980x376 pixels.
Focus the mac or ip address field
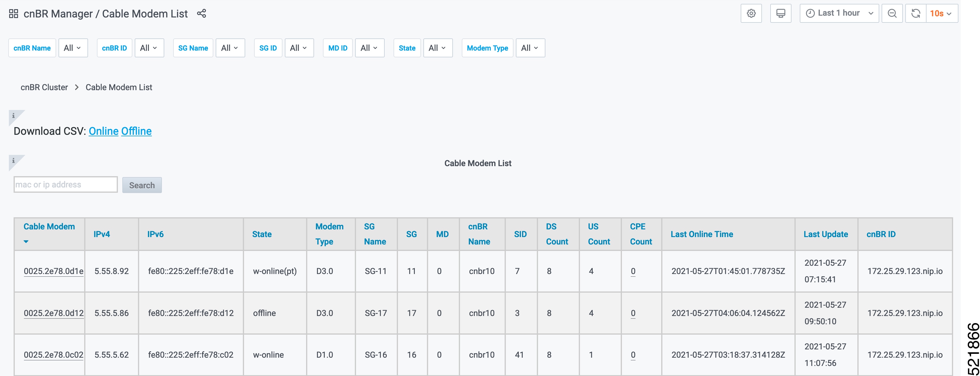pos(65,184)
